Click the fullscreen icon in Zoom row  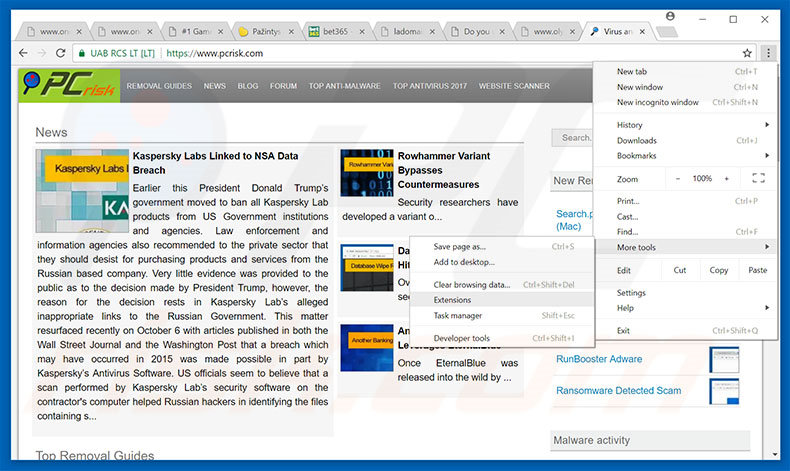click(x=758, y=178)
